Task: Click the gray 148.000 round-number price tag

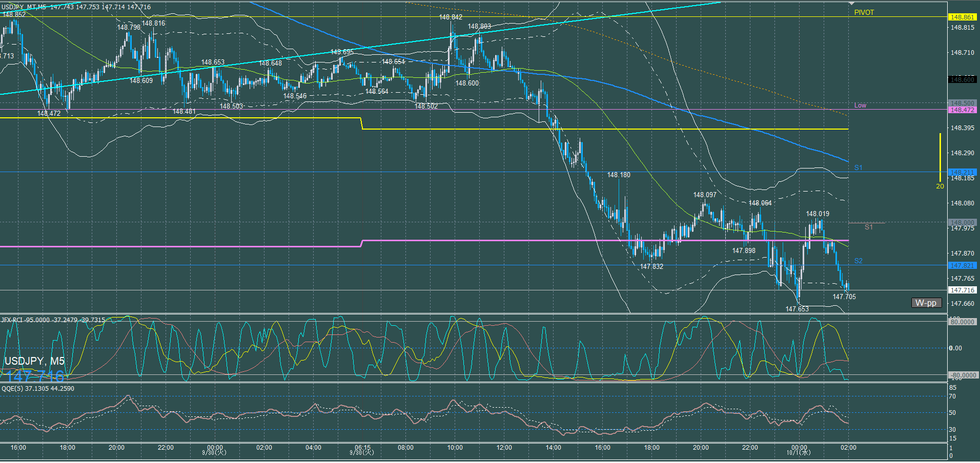Action: click(962, 222)
